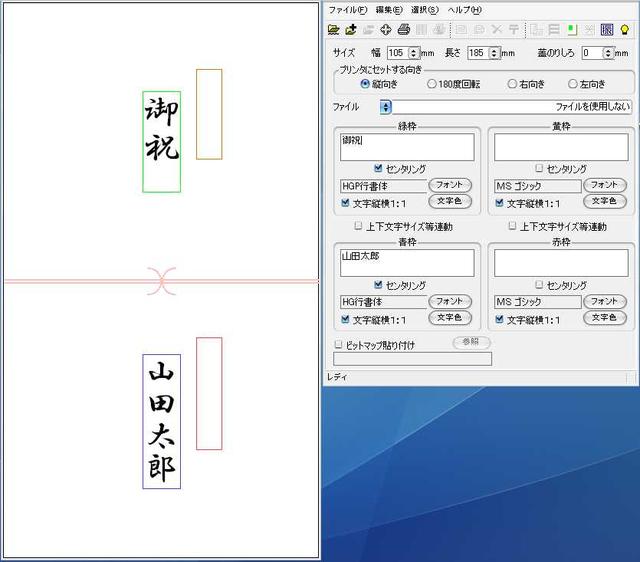
Task: Open the ファイル dropdown selector
Action: coord(386,106)
